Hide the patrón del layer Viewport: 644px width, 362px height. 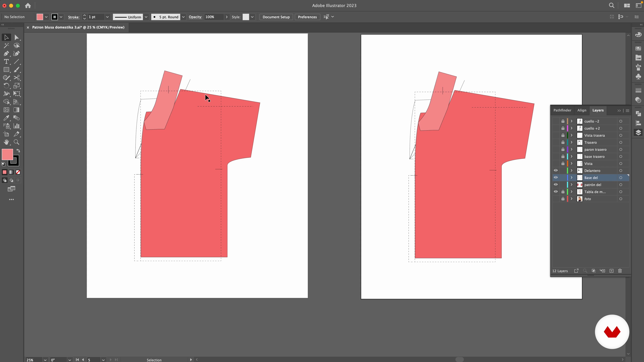coord(555,185)
